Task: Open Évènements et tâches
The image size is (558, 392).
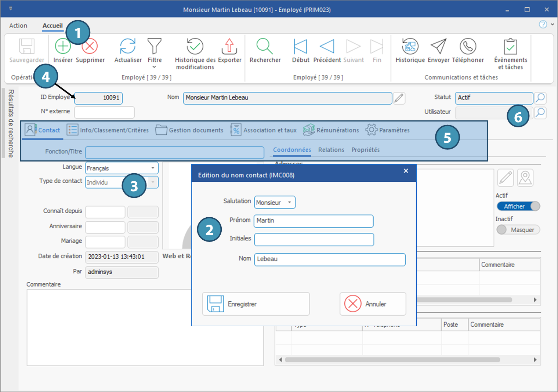Action: pos(510,47)
